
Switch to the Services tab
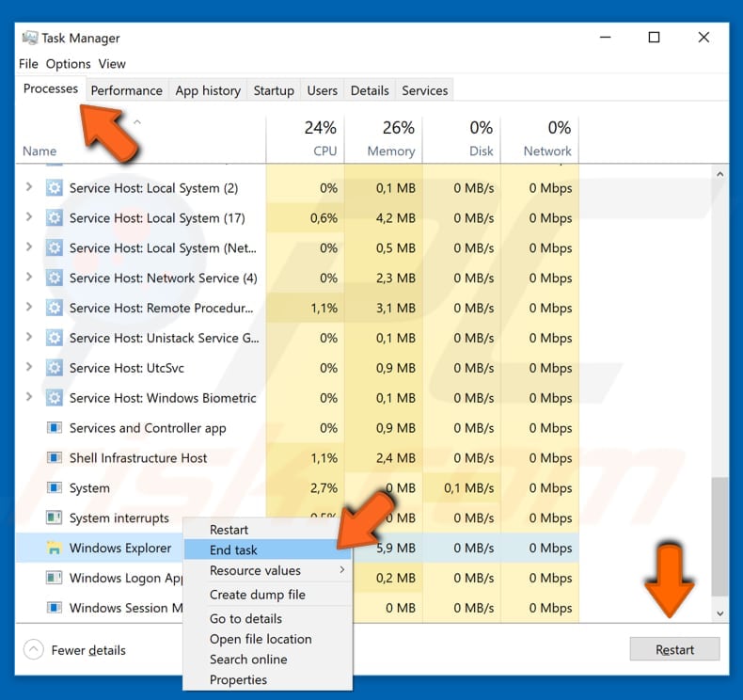[x=424, y=90]
